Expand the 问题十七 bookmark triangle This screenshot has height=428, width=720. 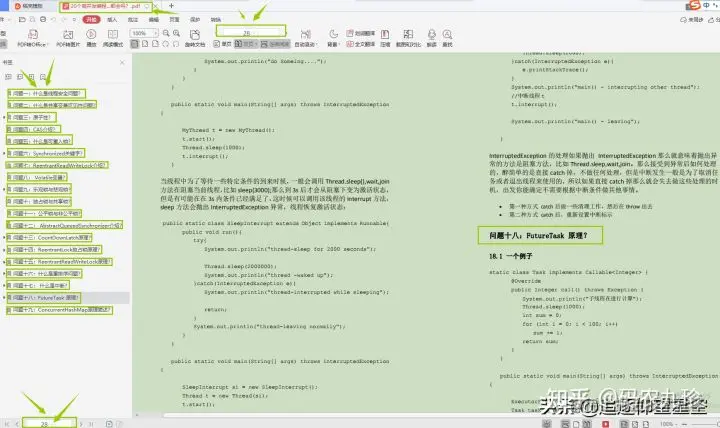click(x=4, y=286)
